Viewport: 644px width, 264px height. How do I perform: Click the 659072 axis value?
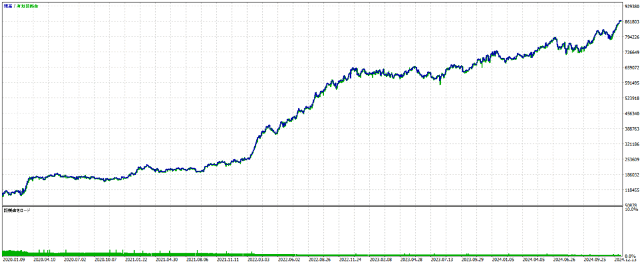[632, 67]
